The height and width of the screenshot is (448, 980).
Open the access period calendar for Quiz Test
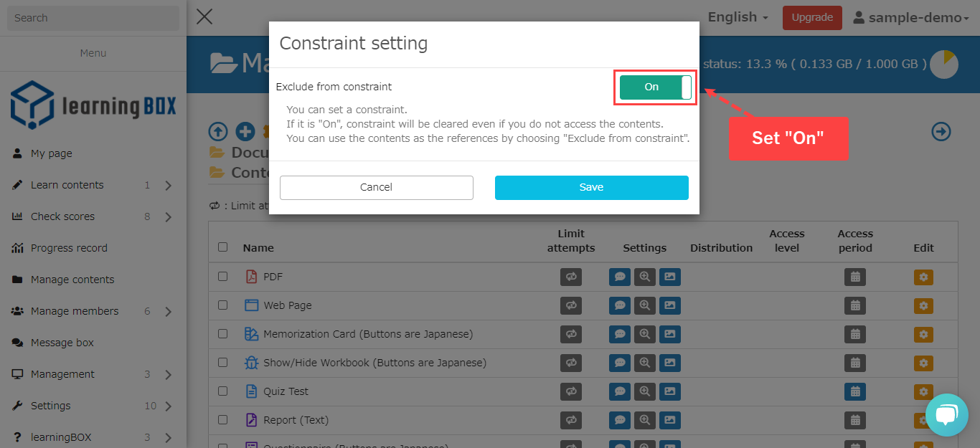coord(854,391)
